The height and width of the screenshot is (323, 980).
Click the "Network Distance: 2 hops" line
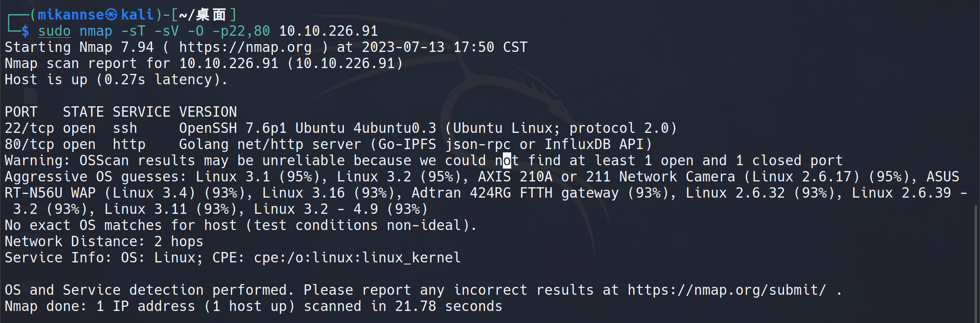tap(104, 242)
